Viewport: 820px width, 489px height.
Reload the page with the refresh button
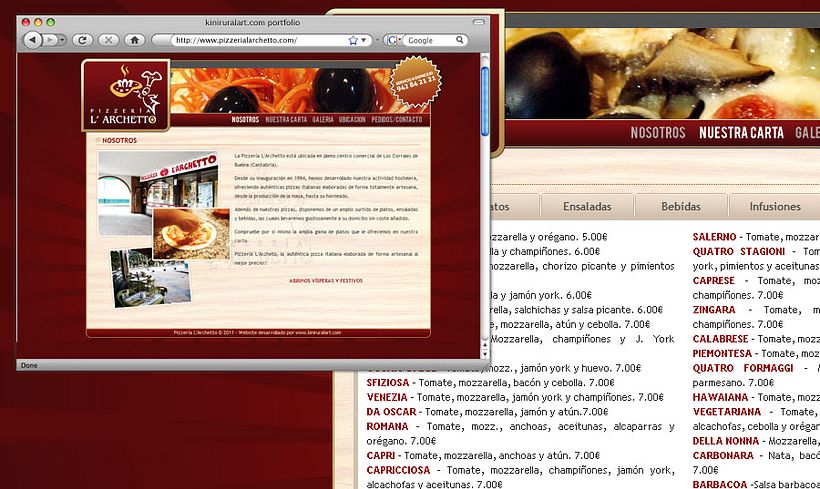[82, 40]
